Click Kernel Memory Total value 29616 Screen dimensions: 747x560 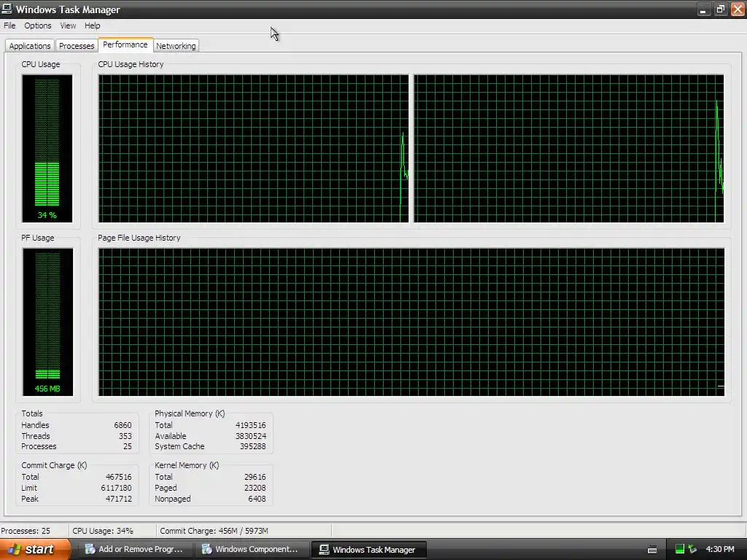point(255,477)
